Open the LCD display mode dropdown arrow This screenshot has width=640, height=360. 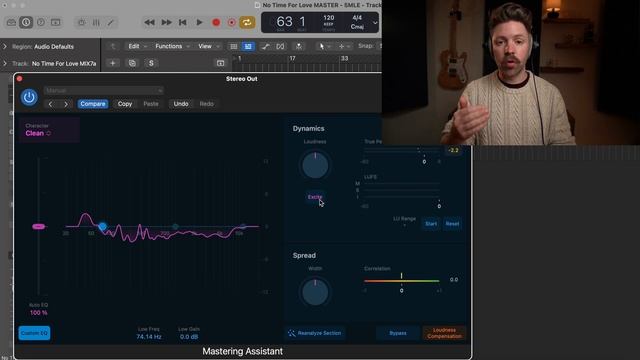pyautogui.click(x=375, y=23)
